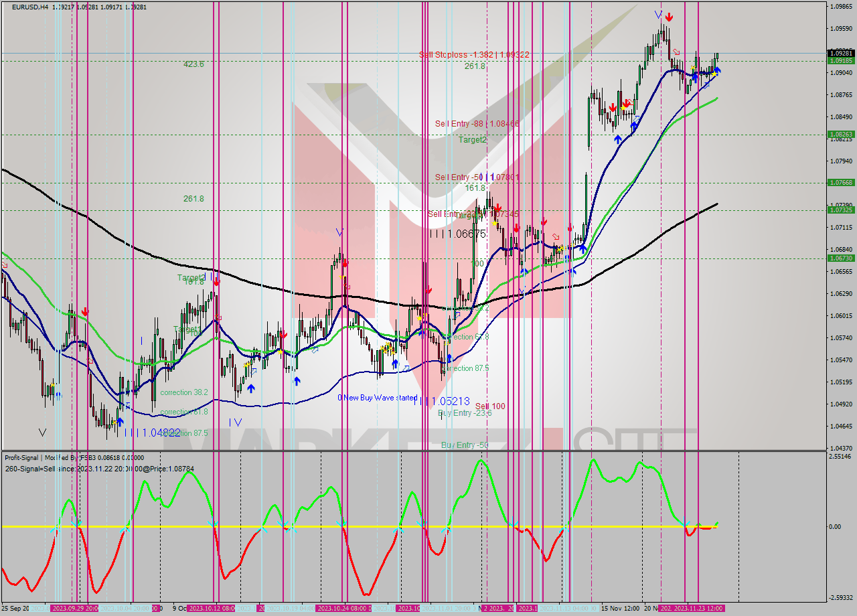Click the green price level 1.08263
The image size is (857, 616).
pos(841,135)
